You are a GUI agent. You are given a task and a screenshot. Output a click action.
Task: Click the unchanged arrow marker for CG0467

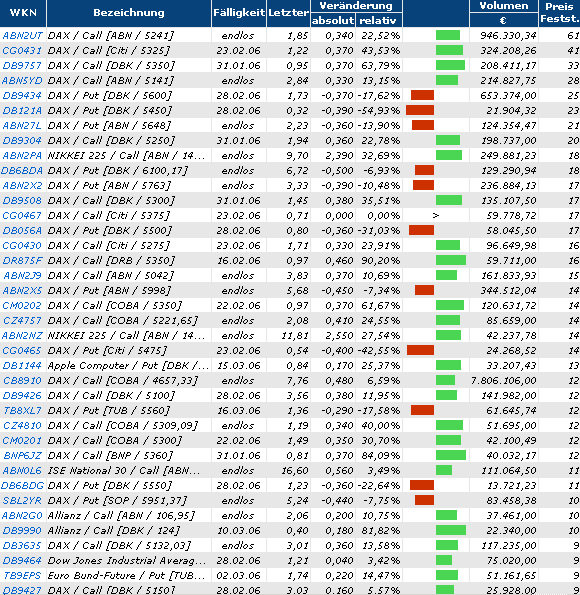tap(436, 216)
